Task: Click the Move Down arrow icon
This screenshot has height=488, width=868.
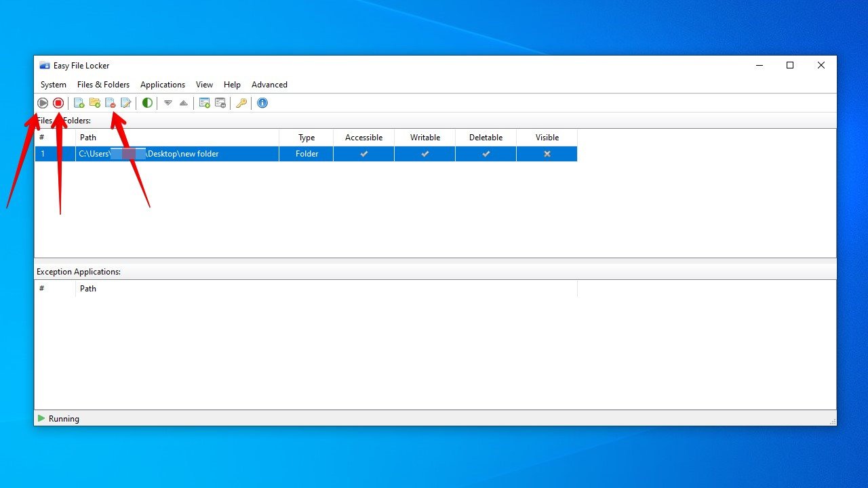Action: click(168, 103)
